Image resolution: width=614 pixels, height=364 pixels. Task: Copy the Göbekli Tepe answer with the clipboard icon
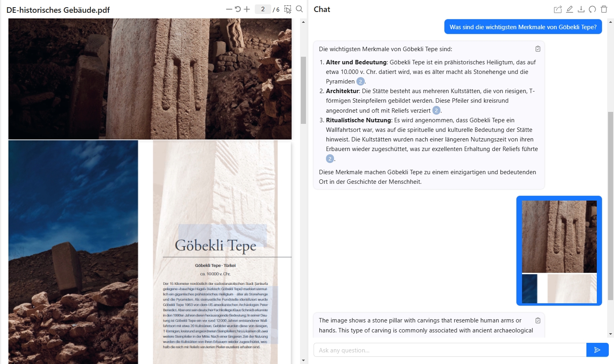[x=538, y=48]
